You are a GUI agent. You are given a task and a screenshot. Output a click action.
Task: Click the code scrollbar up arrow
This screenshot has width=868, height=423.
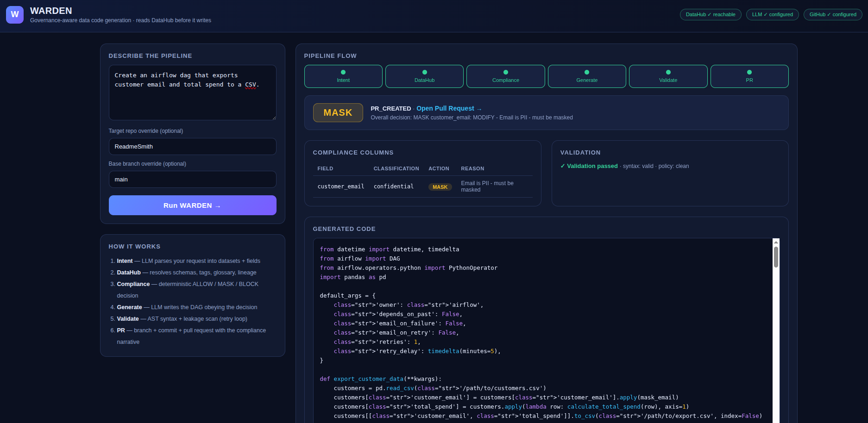[776, 242]
